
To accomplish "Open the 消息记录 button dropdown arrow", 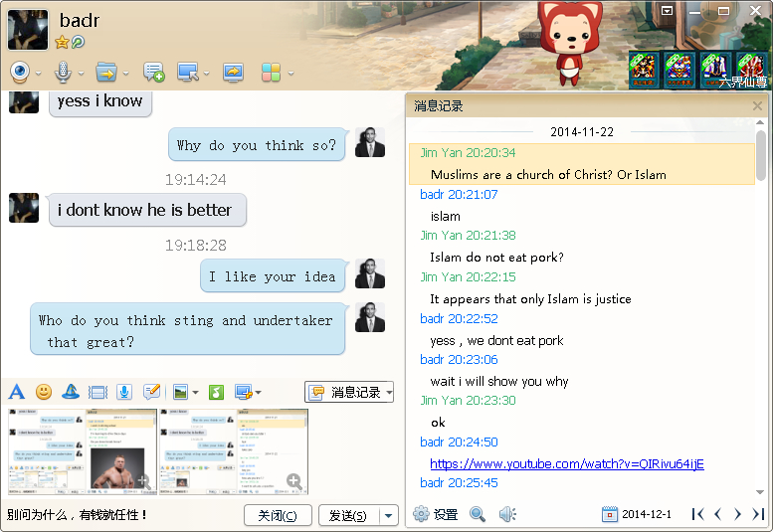I will pyautogui.click(x=389, y=393).
